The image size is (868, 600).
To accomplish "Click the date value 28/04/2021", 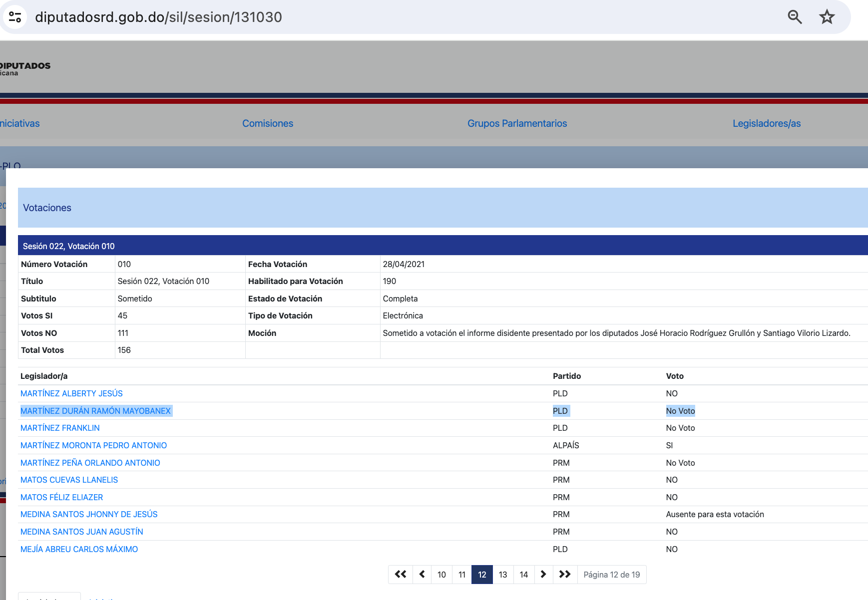I will pos(404,264).
